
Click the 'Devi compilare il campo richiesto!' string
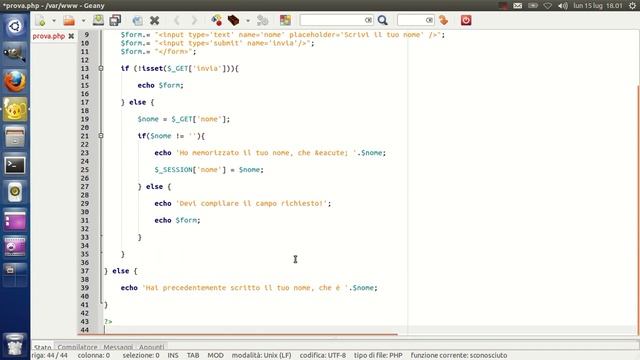(252, 203)
